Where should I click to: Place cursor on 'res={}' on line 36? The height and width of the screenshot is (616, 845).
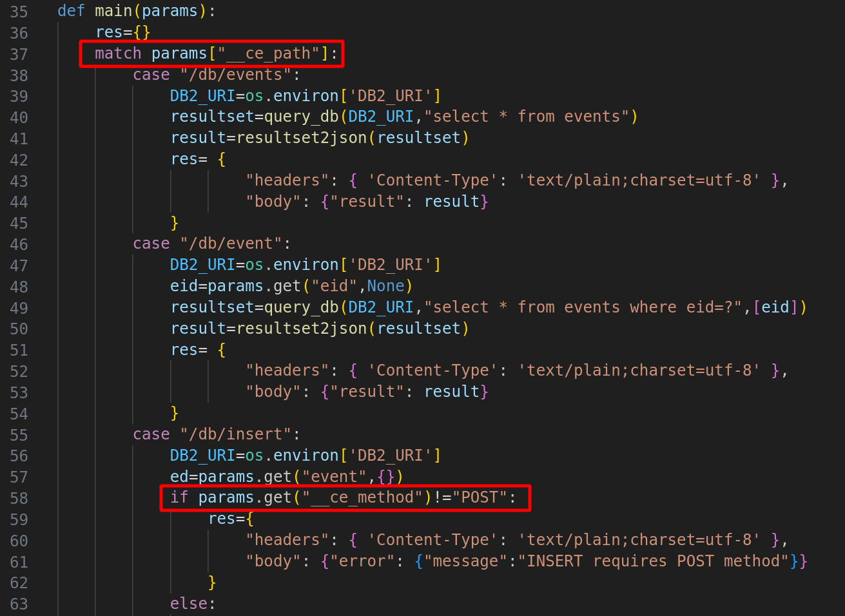coord(122,32)
